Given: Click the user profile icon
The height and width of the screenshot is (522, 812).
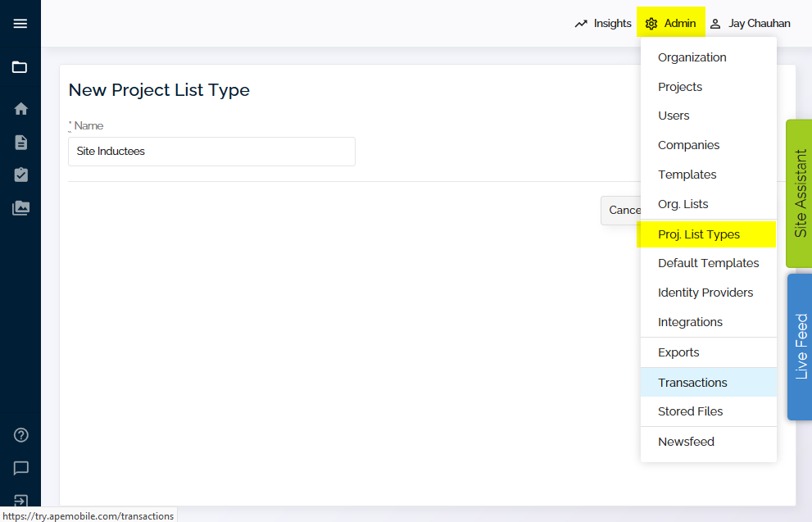Looking at the screenshot, I should click(715, 24).
